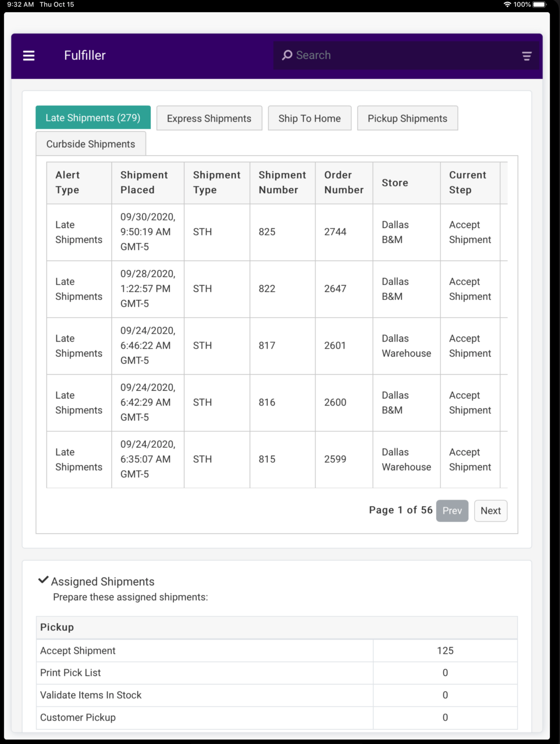Click the Shipment Type column header
Image resolution: width=560 pixels, height=744 pixels.
point(217,182)
